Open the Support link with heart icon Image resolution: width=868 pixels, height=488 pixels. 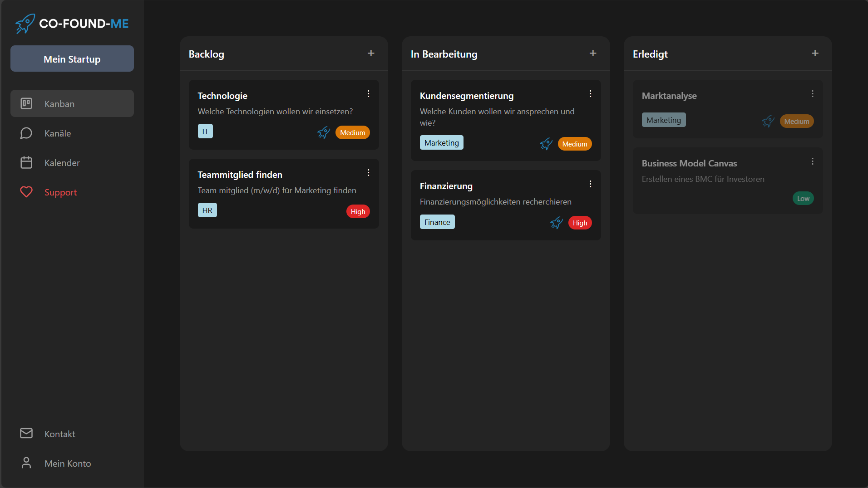point(60,192)
